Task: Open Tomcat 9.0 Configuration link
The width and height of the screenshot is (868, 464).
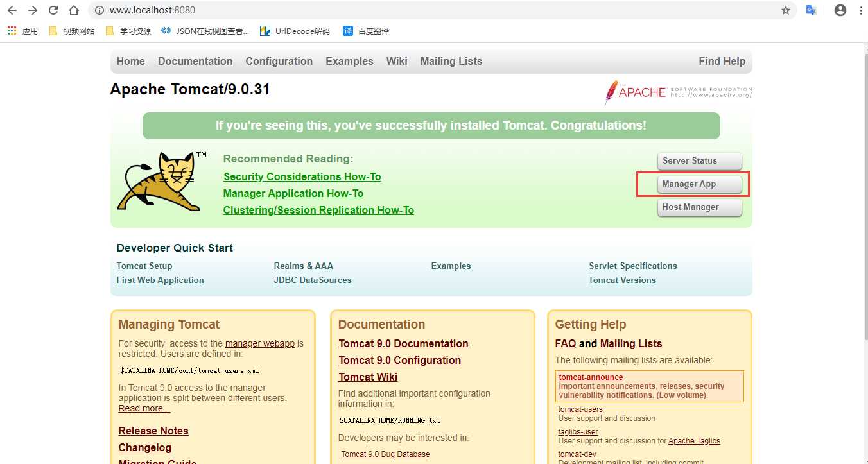Action: click(x=400, y=360)
